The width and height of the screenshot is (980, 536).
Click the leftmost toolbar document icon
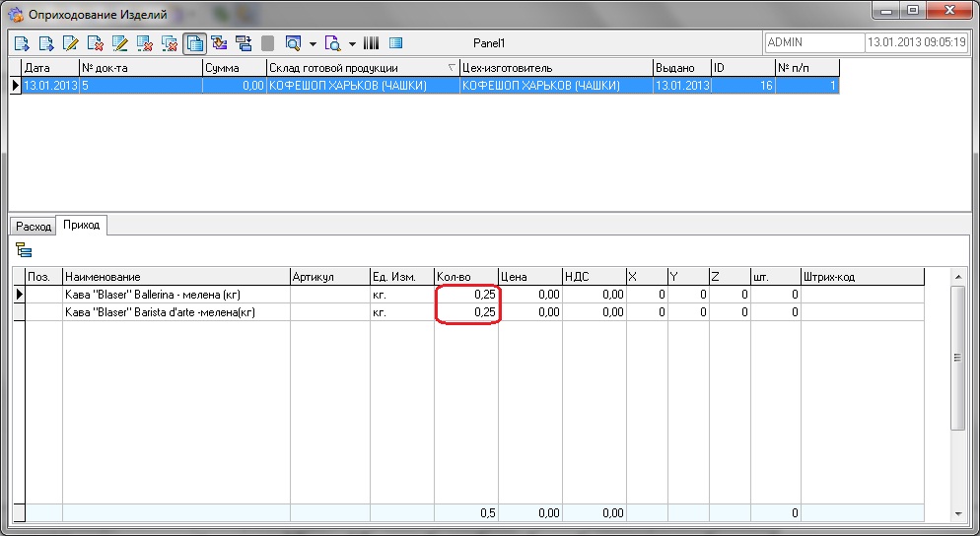click(x=22, y=43)
